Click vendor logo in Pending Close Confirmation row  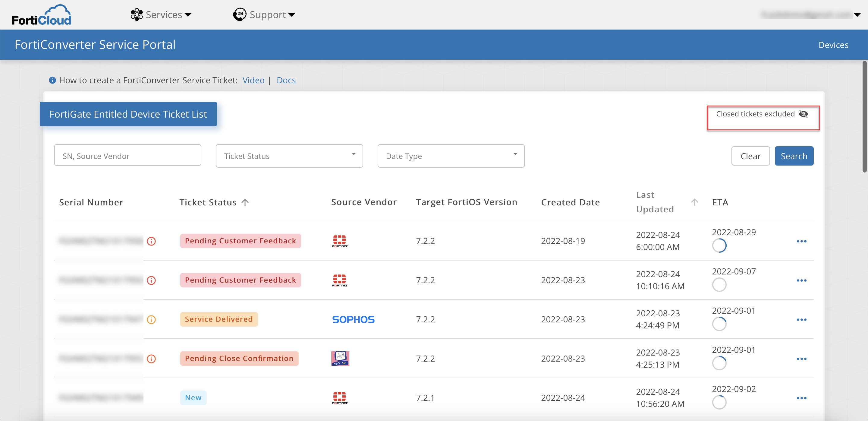pos(340,358)
